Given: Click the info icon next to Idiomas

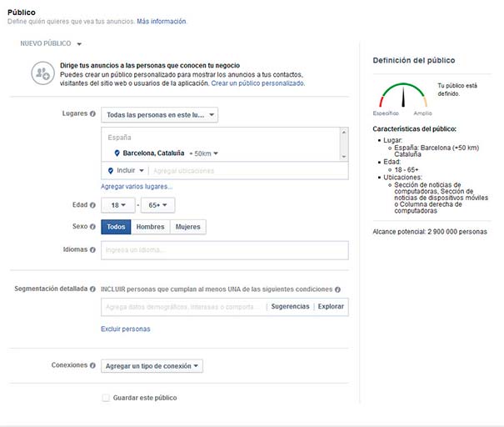Looking at the screenshot, I should pyautogui.click(x=92, y=249).
